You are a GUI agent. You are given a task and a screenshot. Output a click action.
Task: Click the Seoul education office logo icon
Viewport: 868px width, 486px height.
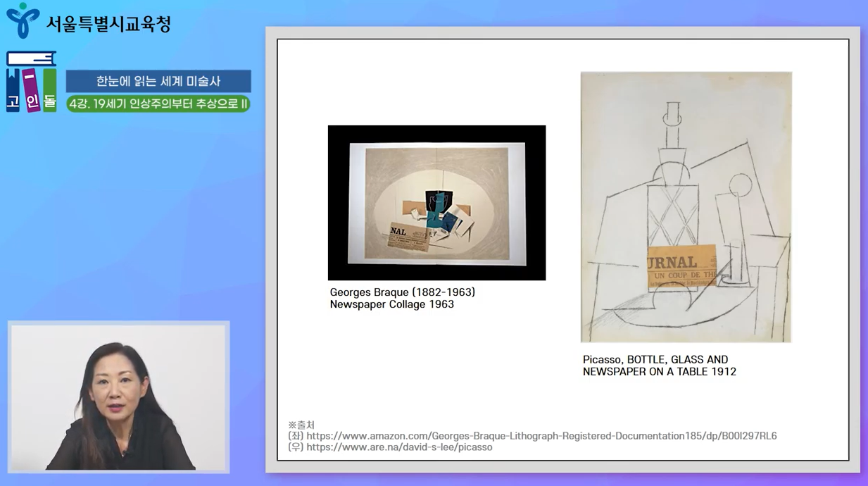point(23,20)
